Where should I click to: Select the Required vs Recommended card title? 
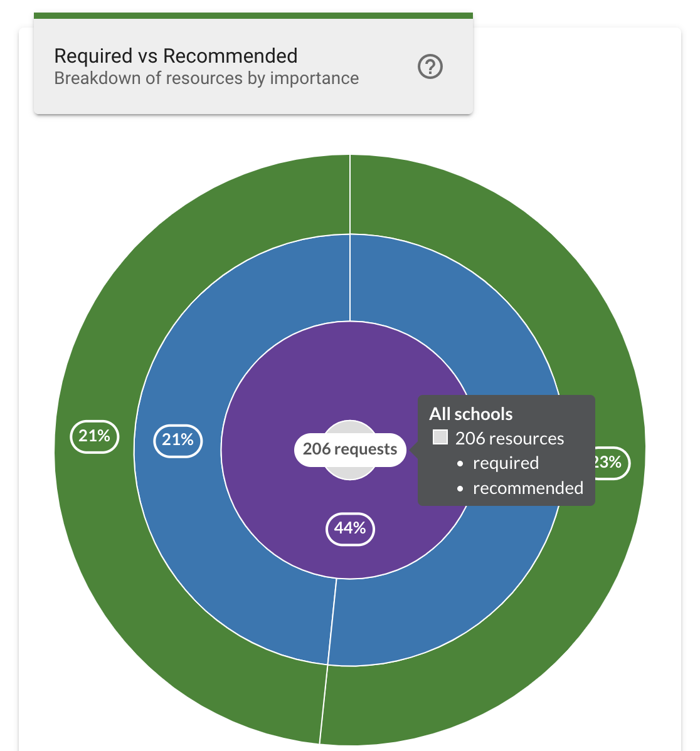[176, 56]
